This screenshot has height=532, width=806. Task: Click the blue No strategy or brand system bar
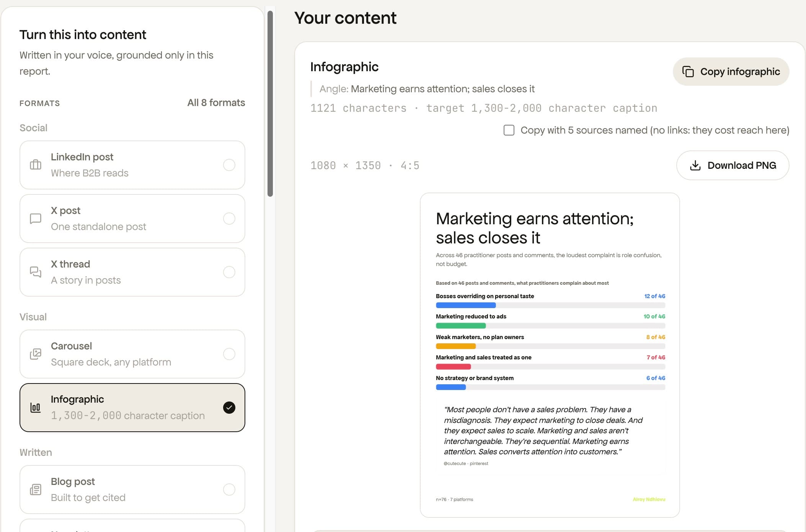pyautogui.click(x=451, y=387)
